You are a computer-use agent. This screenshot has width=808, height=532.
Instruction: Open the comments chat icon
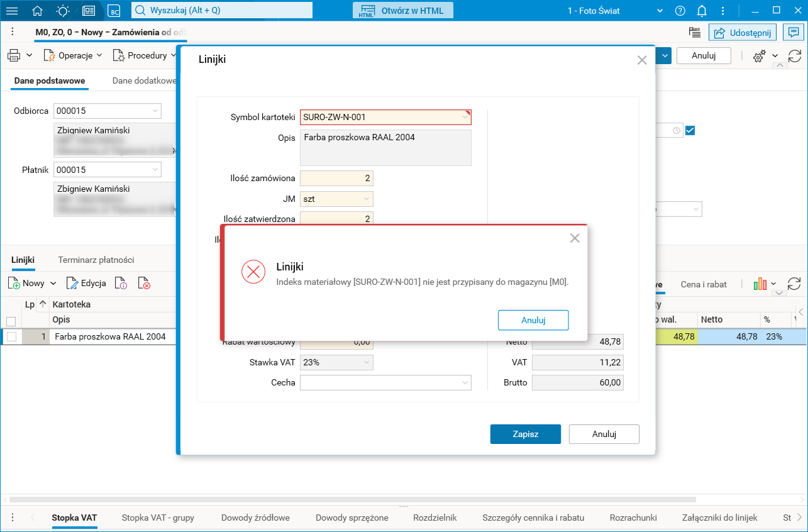795,33
